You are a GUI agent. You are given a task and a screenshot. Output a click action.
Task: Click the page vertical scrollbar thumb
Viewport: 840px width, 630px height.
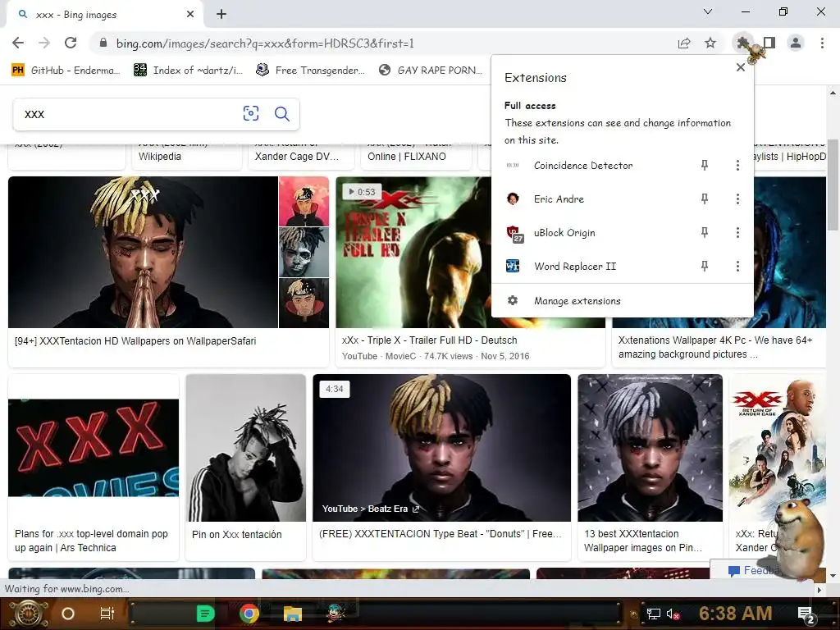pyautogui.click(x=833, y=185)
